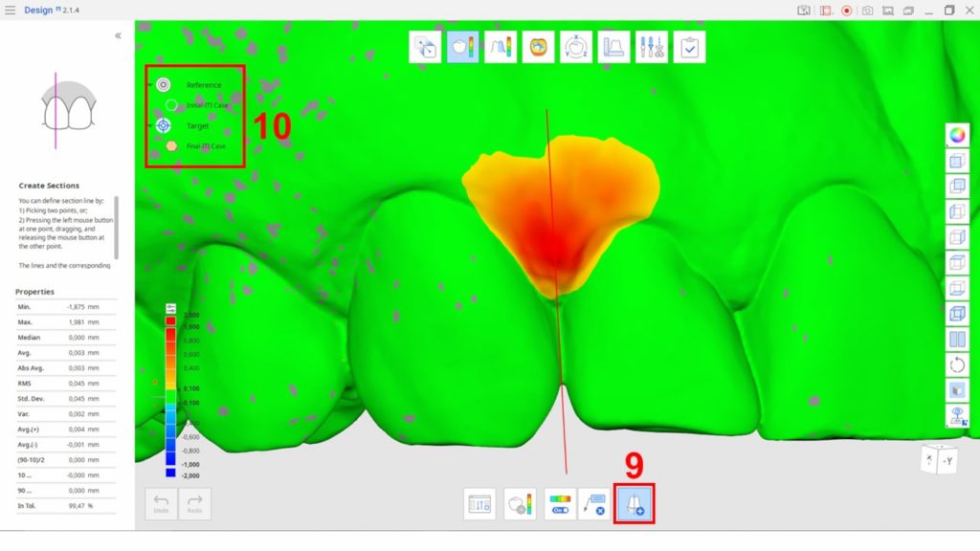Click the two-pane split view icon
980x551 pixels.
[957, 340]
